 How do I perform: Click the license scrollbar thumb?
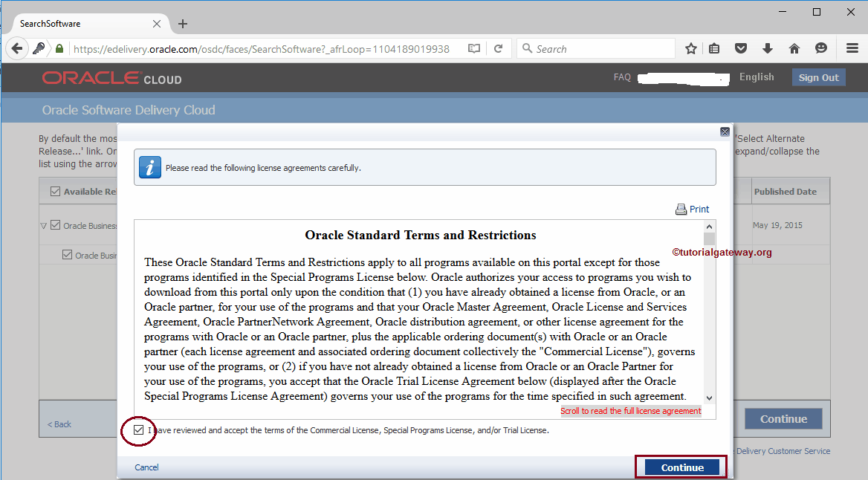pos(709,239)
